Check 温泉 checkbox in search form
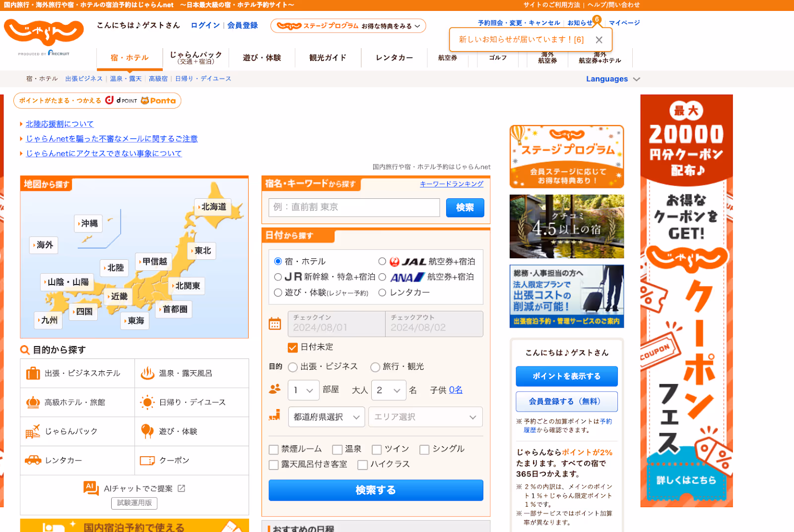Screen dimensions: 794x532 click(337, 450)
